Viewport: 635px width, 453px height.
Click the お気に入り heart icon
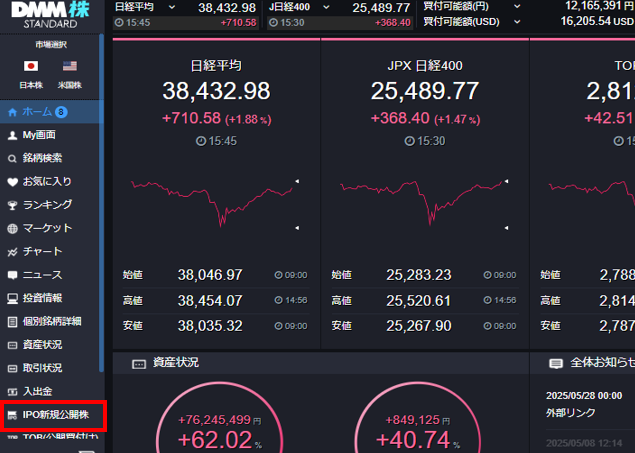12,181
